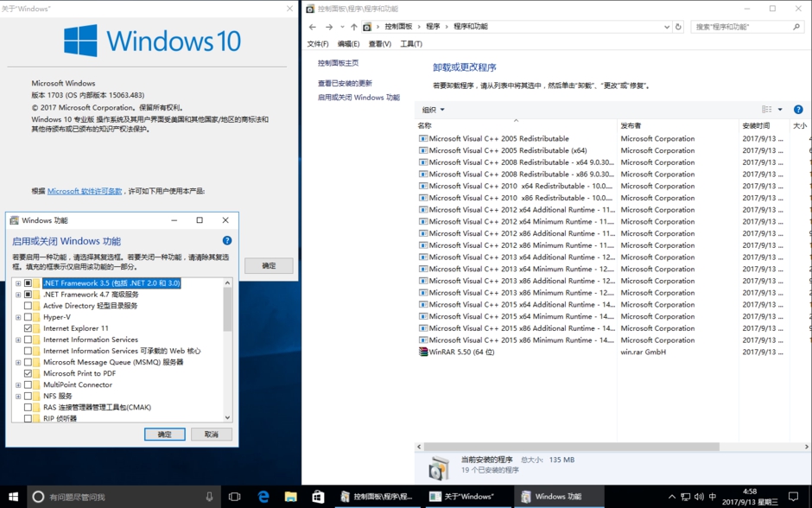Viewport: 812px width, 508px height.
Task: Toggle the .NET Framework 4.7 advanced services checkbox
Action: pyautogui.click(x=28, y=294)
